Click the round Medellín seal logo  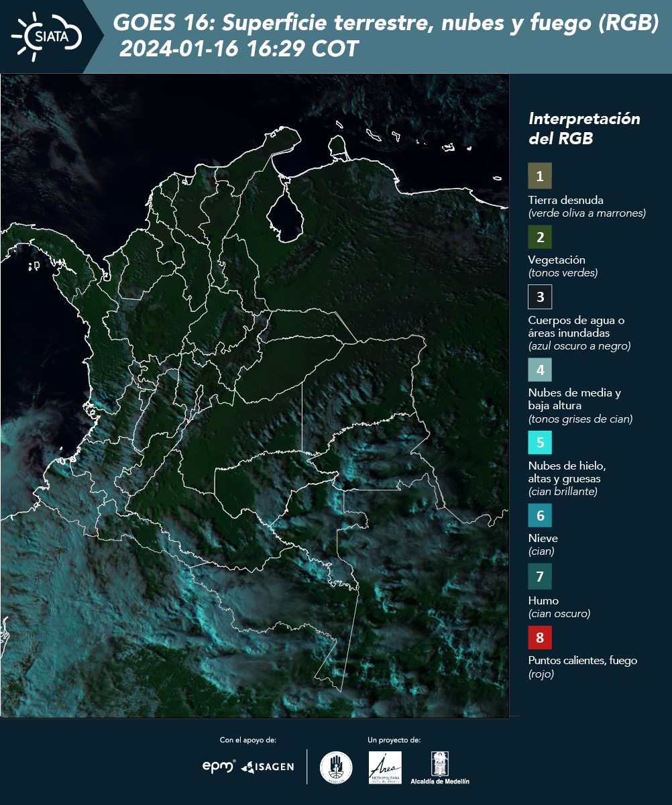click(336, 767)
